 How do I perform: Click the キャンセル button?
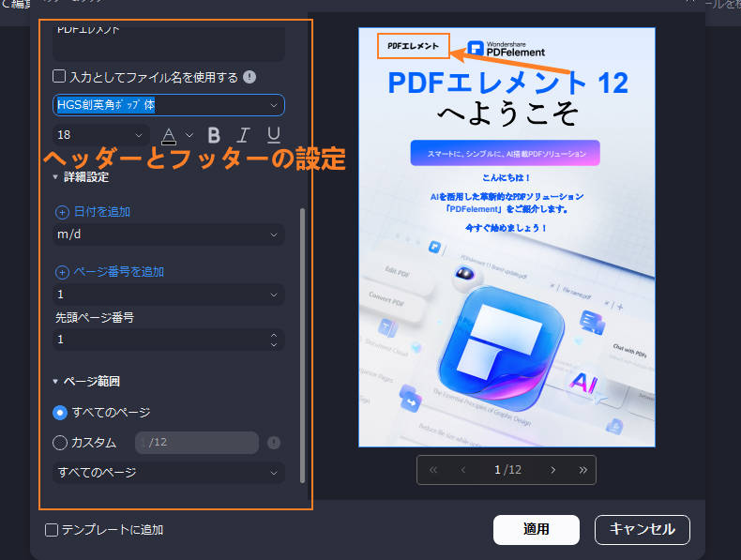(x=643, y=529)
